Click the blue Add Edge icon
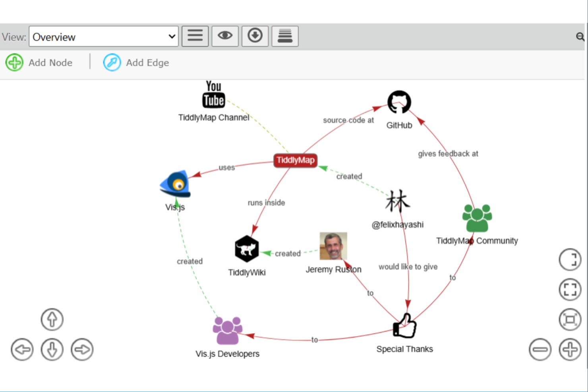 [x=112, y=62]
